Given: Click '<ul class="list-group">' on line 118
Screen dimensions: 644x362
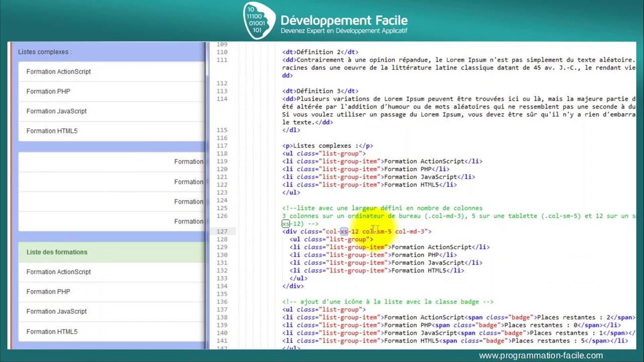Looking at the screenshot, I should tap(324, 154).
